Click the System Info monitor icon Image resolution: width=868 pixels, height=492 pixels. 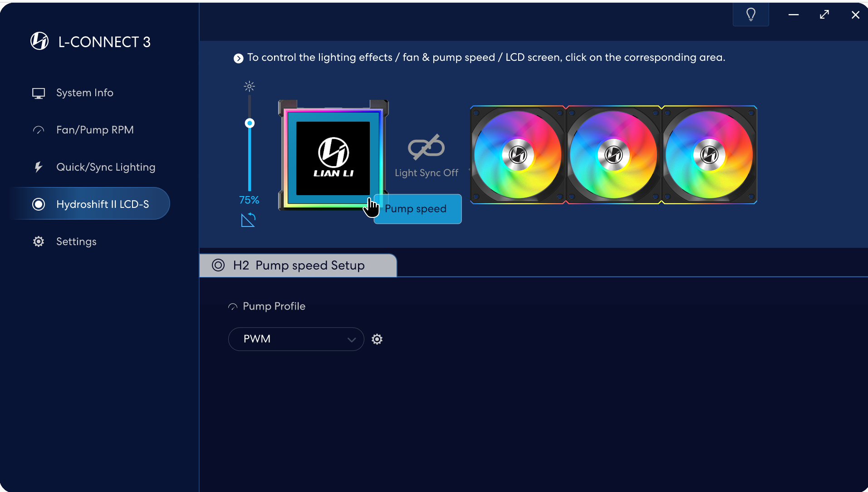click(39, 93)
